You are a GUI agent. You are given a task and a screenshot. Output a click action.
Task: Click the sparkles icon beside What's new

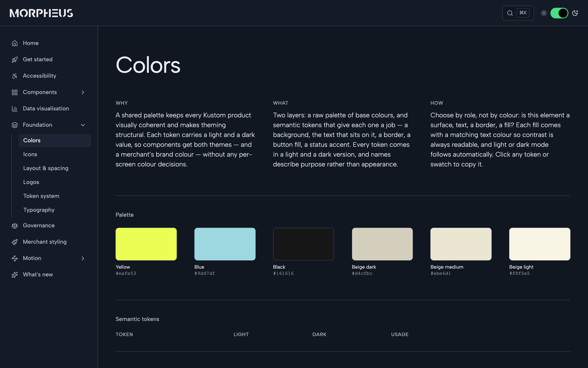pos(14,275)
